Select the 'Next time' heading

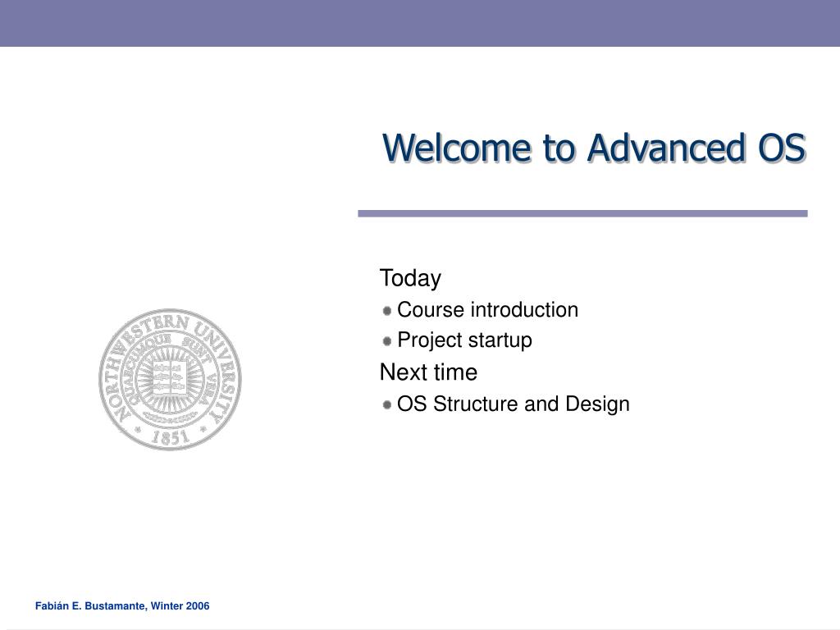[x=428, y=372]
